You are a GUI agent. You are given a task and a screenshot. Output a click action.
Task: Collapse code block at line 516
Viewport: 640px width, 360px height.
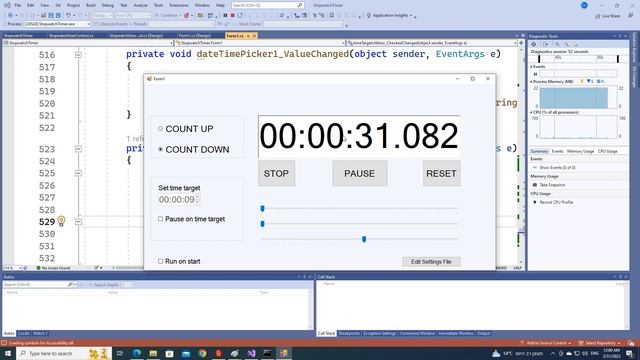[x=78, y=55]
